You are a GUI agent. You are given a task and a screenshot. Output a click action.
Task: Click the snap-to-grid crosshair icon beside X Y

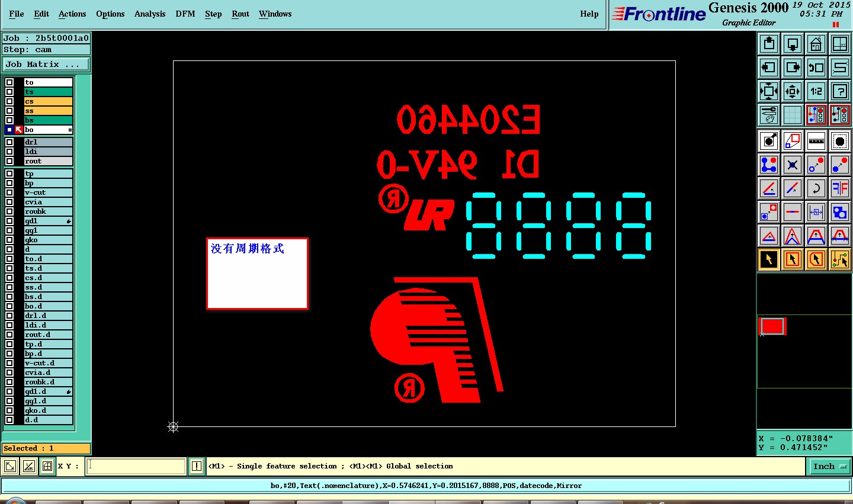47,467
